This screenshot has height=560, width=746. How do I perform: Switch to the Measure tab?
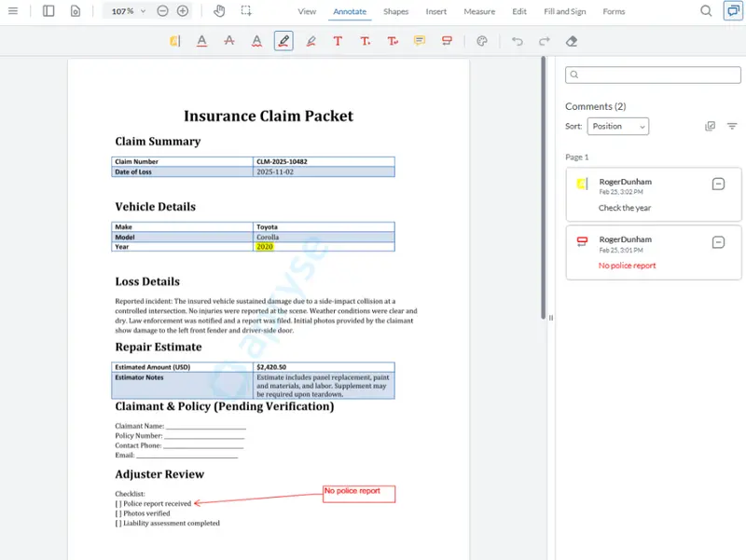[479, 11]
